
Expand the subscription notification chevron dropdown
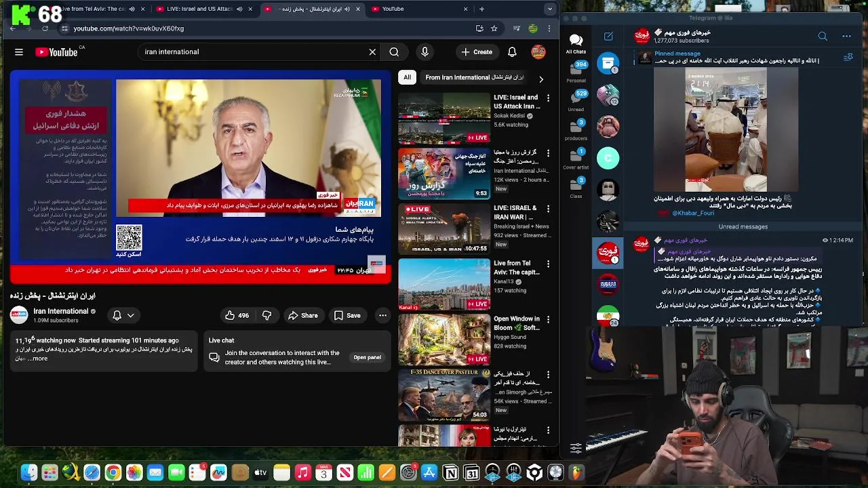[x=130, y=315]
